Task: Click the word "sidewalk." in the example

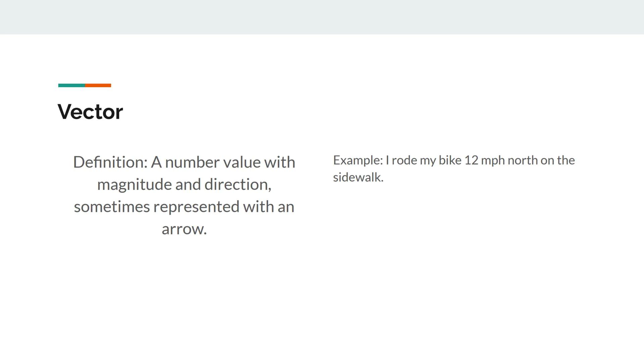Action: pyautogui.click(x=358, y=177)
